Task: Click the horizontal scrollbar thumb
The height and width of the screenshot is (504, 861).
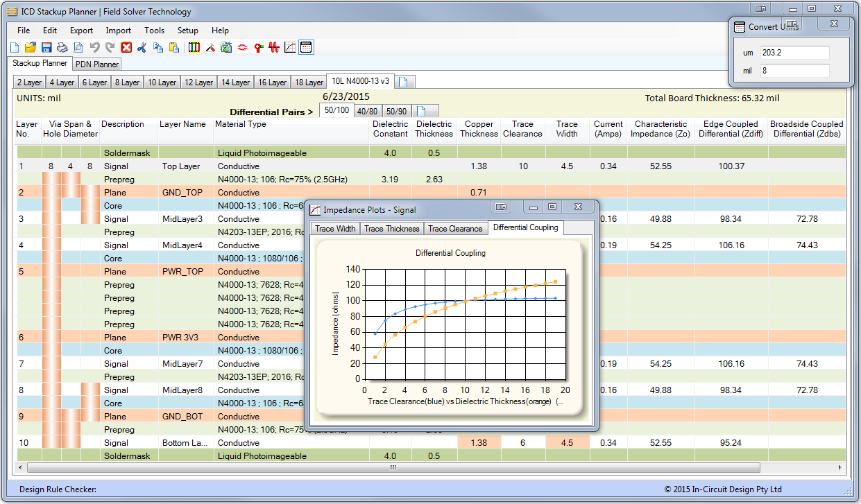Action: [x=393, y=468]
